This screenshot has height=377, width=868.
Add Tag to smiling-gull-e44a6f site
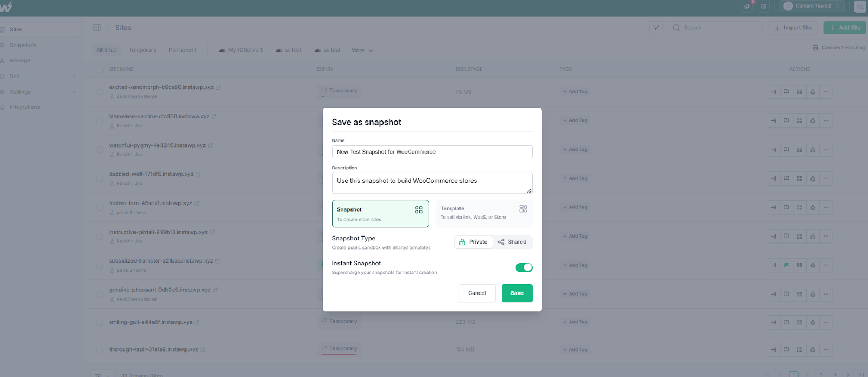[575, 322]
